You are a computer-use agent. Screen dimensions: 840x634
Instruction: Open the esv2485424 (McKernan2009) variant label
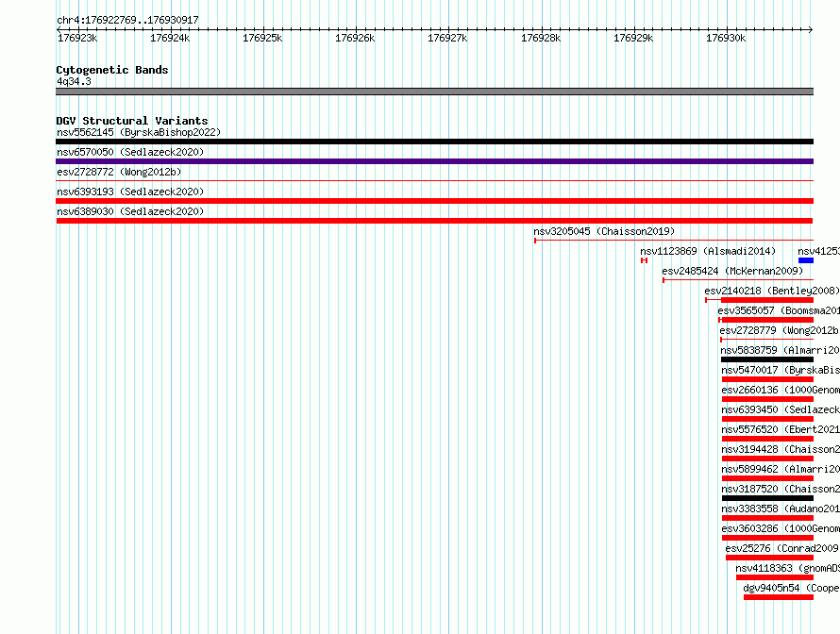pos(732,271)
